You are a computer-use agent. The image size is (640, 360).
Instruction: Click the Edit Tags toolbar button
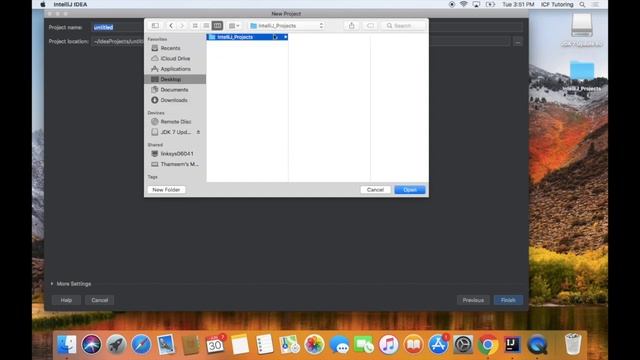coord(370,26)
